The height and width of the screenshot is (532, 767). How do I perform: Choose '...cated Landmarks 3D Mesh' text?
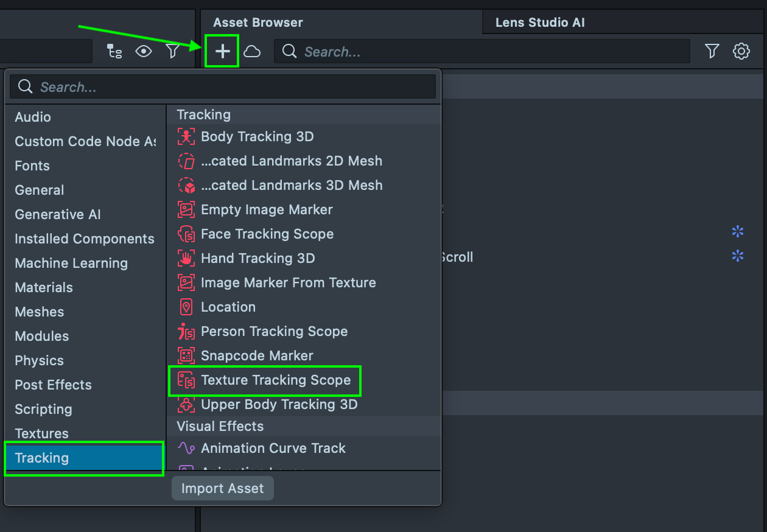[x=292, y=185]
